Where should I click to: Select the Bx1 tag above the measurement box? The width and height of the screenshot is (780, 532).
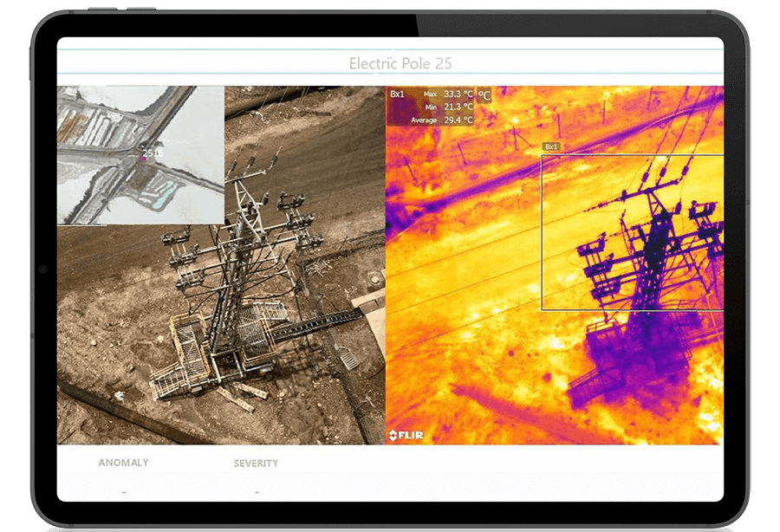(x=550, y=147)
